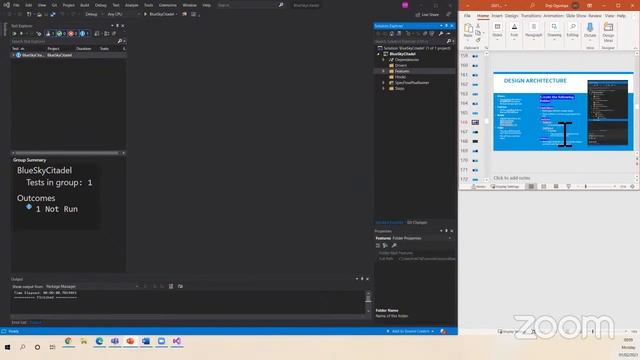Expand the Dependencies node in Solution Explorer

383,60
